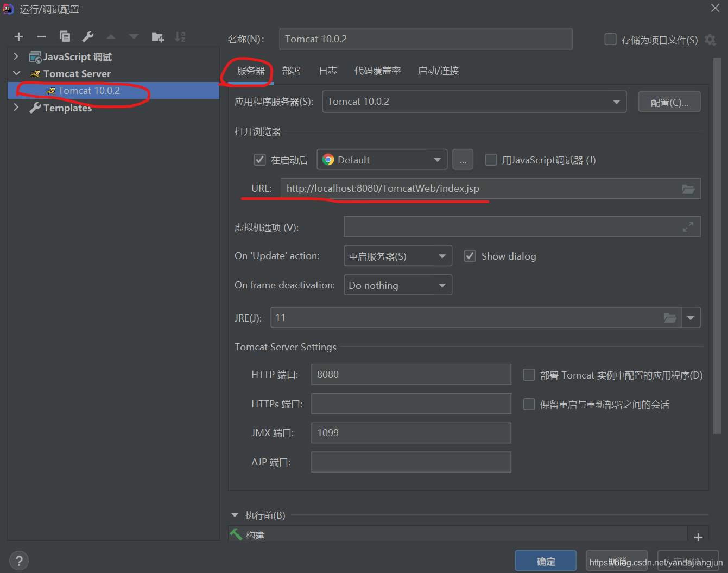Open the wrench edit templates icon
The image size is (728, 573).
click(x=87, y=36)
